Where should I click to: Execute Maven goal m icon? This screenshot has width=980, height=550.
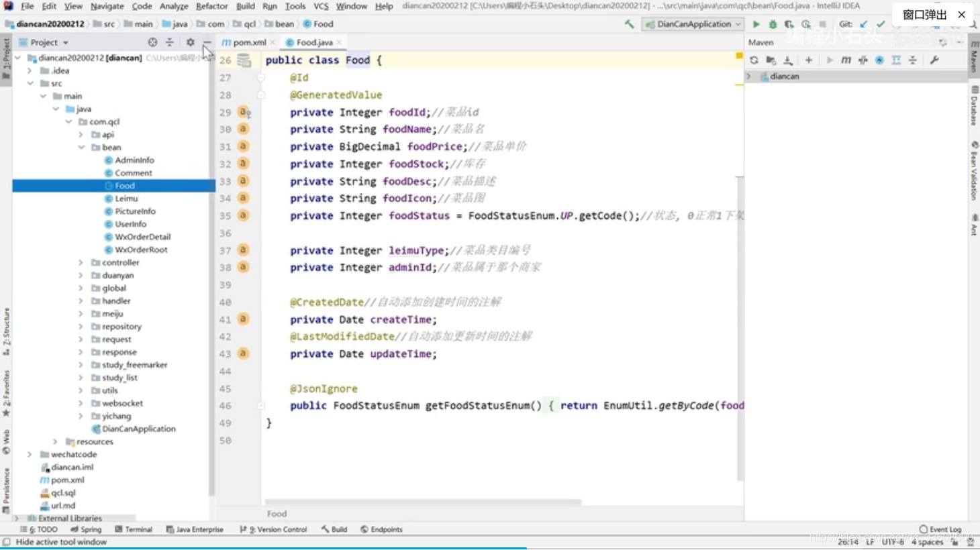point(846,60)
